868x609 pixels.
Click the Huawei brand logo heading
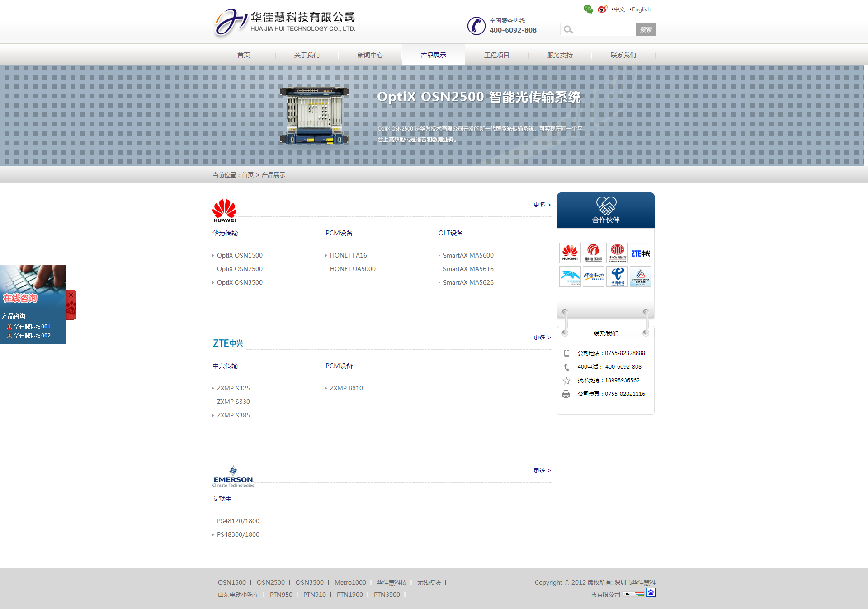225,211
